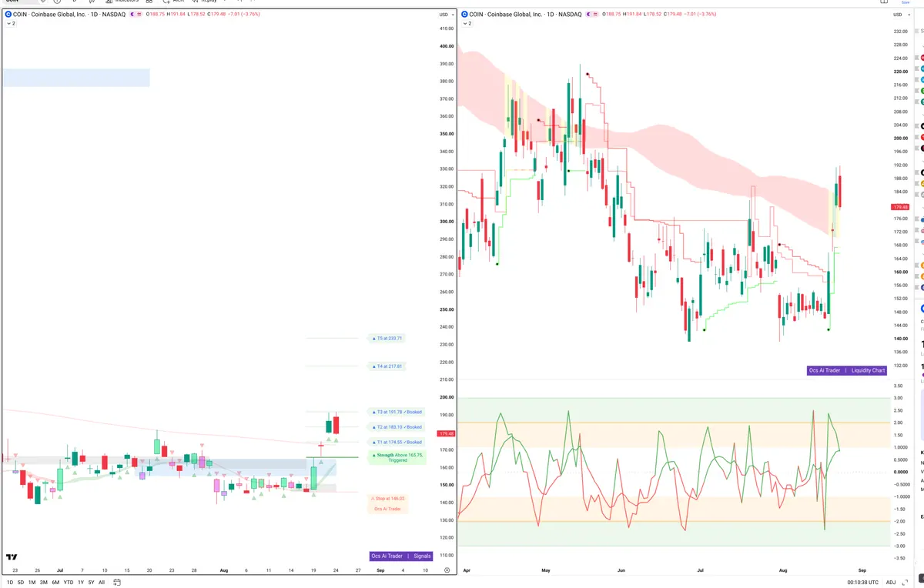Click the red 179.48 price tag on right chart
Screen dimensions: 924x588
tap(901, 207)
